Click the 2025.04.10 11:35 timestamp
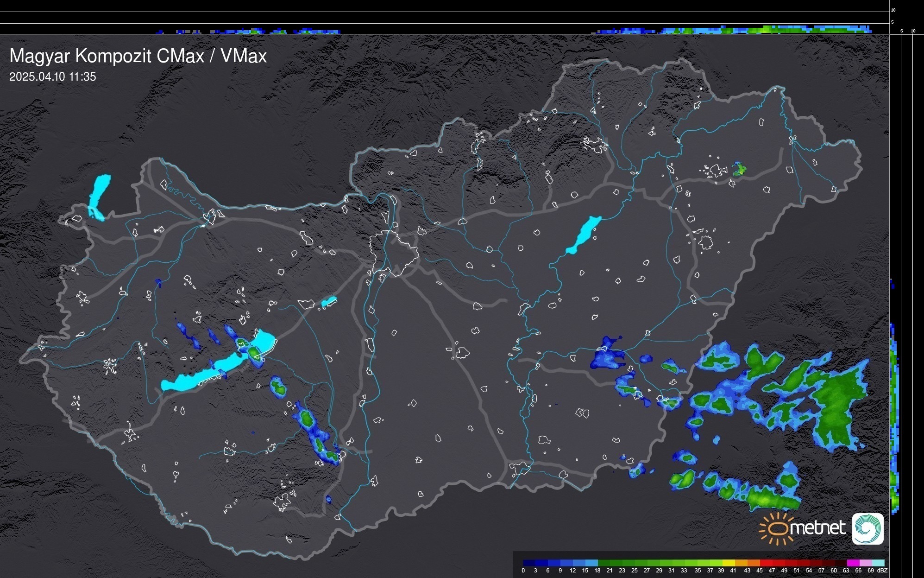This screenshot has height=578, width=924. click(x=52, y=77)
